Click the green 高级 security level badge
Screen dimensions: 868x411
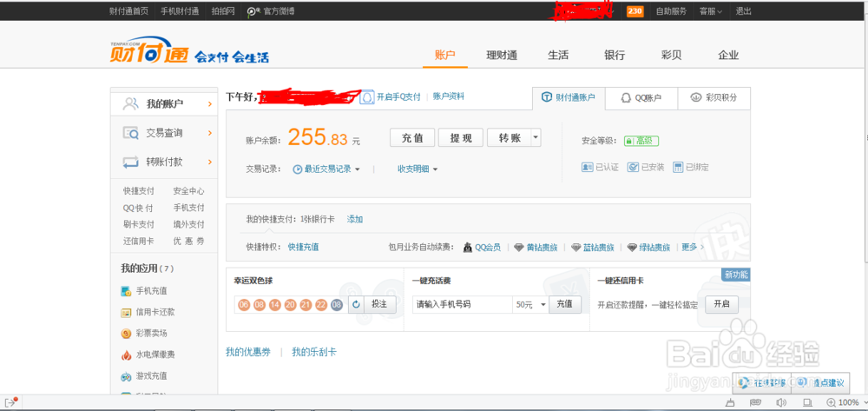click(641, 141)
